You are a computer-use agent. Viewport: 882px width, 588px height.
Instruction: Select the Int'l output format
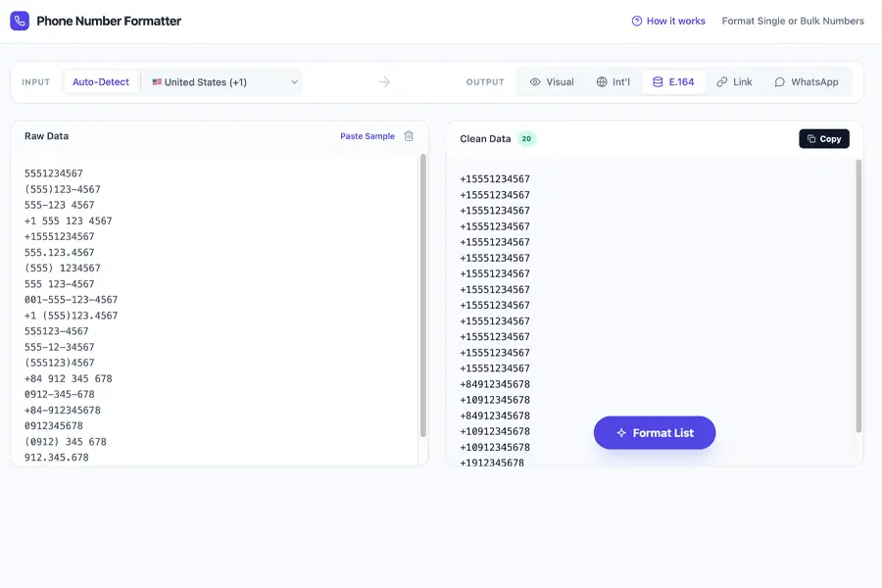(x=613, y=82)
